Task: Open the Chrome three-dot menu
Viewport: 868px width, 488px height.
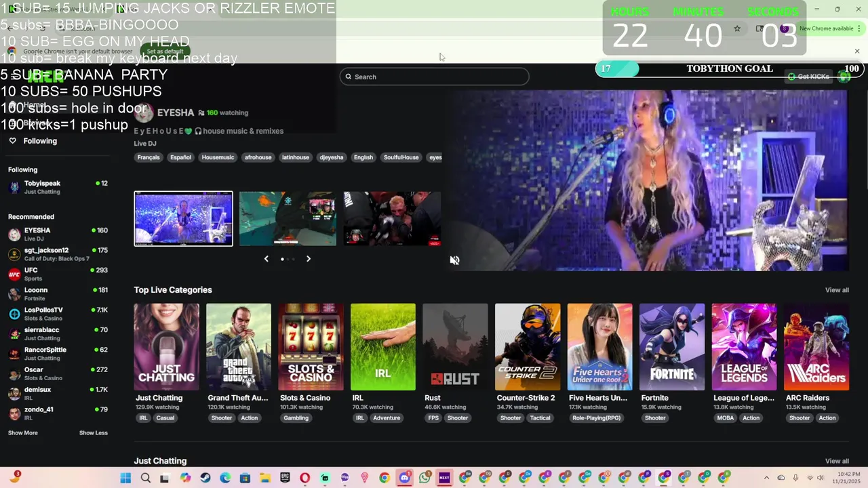Action: point(859,28)
